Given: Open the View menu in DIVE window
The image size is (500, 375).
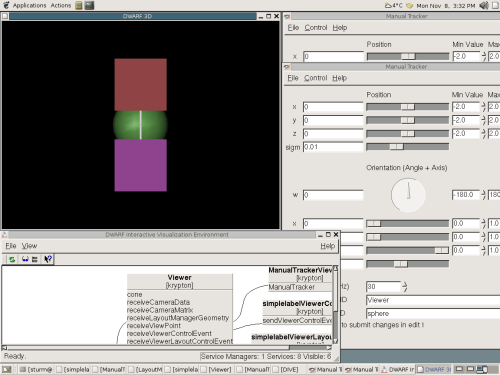Looking at the screenshot, I should (29, 246).
